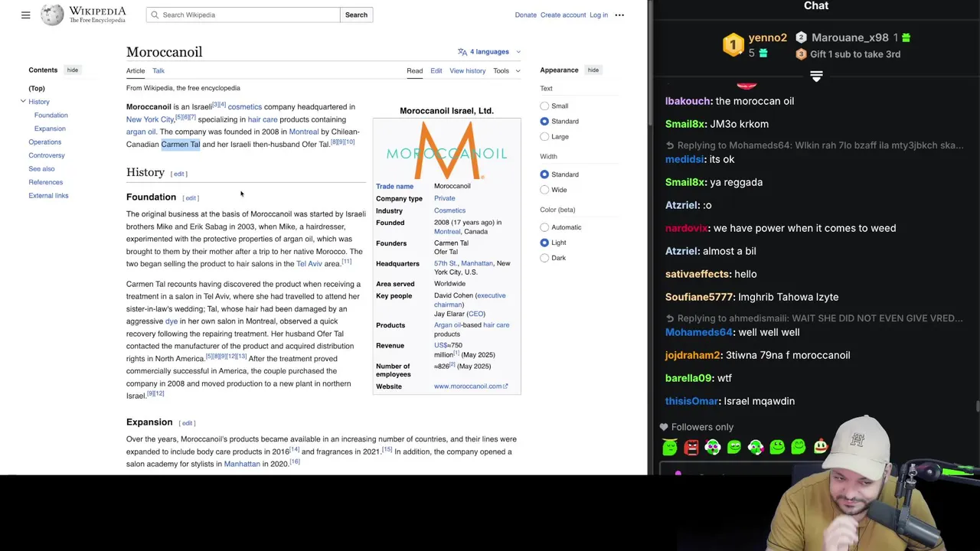Screen dimensions: 980x551
Task: Click username nardovix in chat
Action: tap(686, 228)
